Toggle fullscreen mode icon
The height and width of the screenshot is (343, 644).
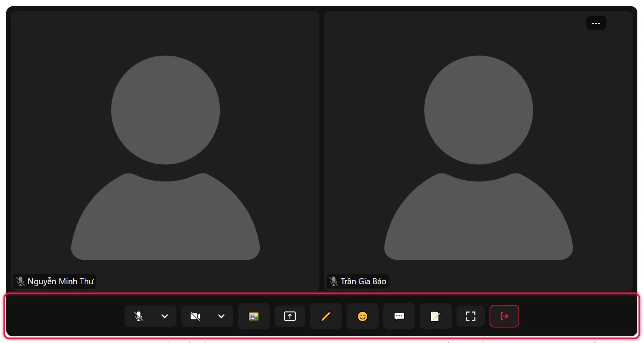click(471, 316)
